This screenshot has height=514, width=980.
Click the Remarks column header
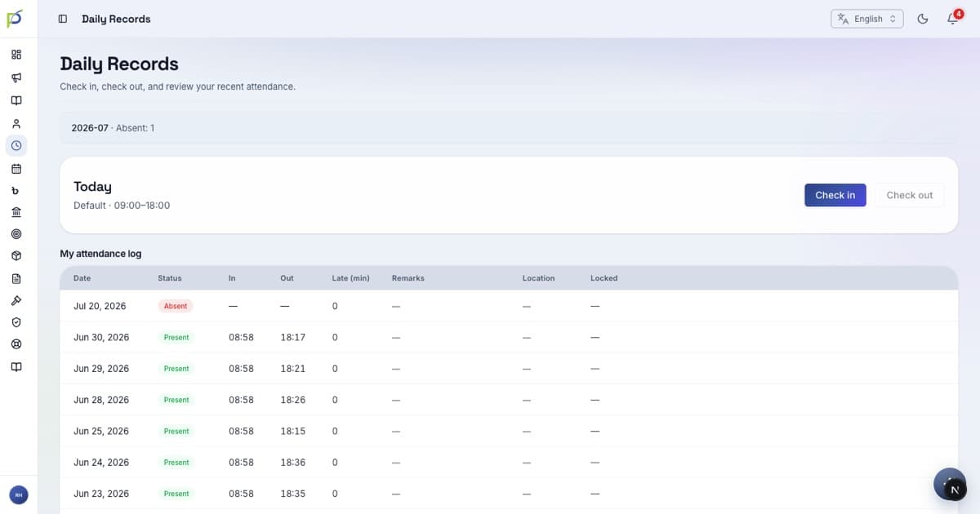[x=408, y=278]
